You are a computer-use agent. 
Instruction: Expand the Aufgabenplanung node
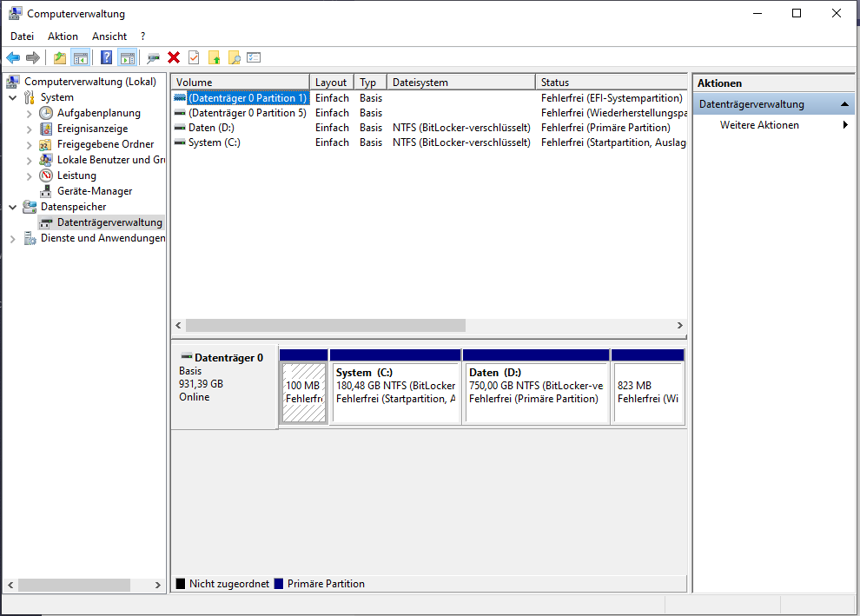29,114
